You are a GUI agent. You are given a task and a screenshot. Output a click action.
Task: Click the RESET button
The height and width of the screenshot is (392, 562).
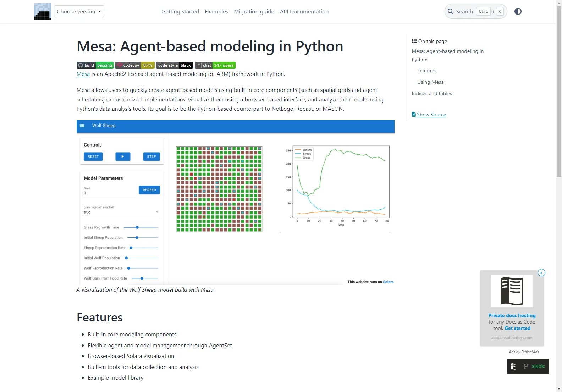coord(93,156)
